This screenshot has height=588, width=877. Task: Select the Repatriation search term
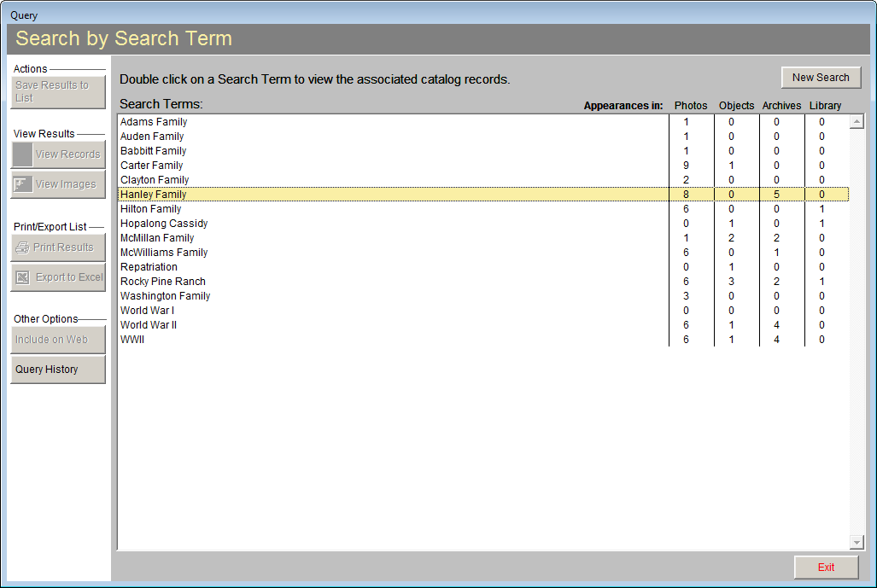[x=148, y=267]
